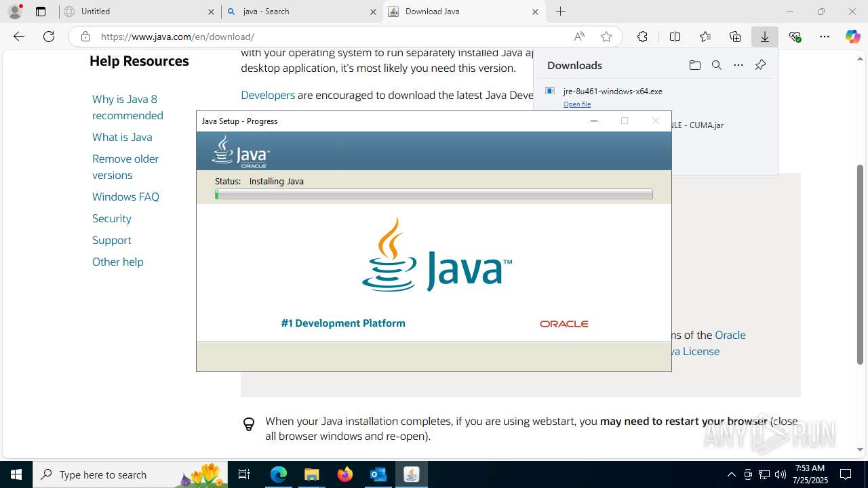Open the Extensions puzzle icon
The height and width of the screenshot is (488, 868).
click(642, 37)
